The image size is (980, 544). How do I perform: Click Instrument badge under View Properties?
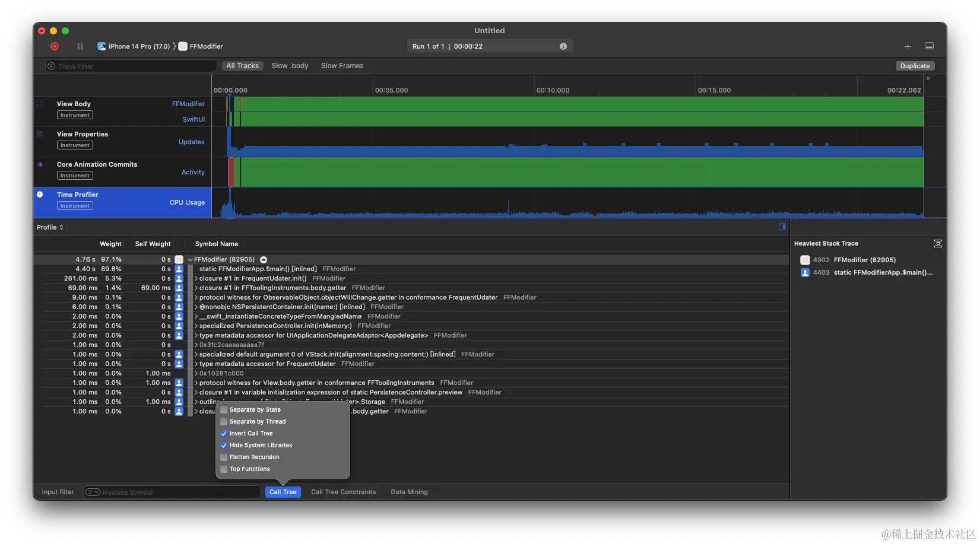coord(75,145)
